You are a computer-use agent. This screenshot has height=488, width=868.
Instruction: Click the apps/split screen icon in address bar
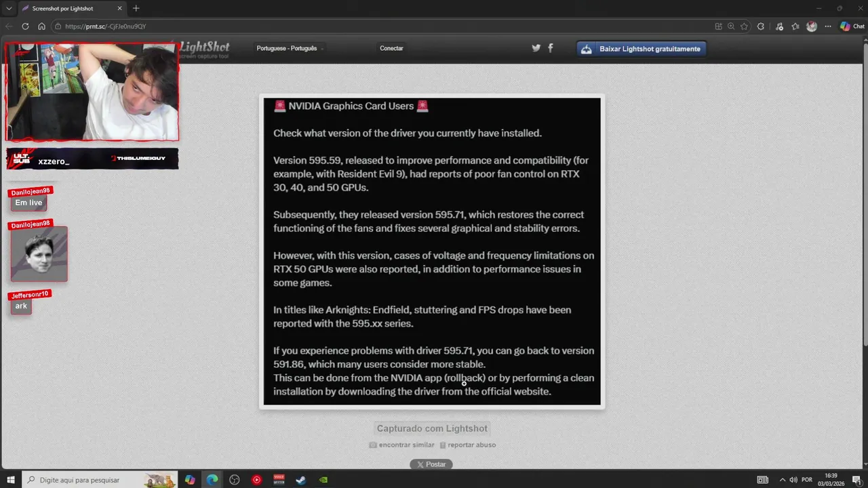click(719, 26)
